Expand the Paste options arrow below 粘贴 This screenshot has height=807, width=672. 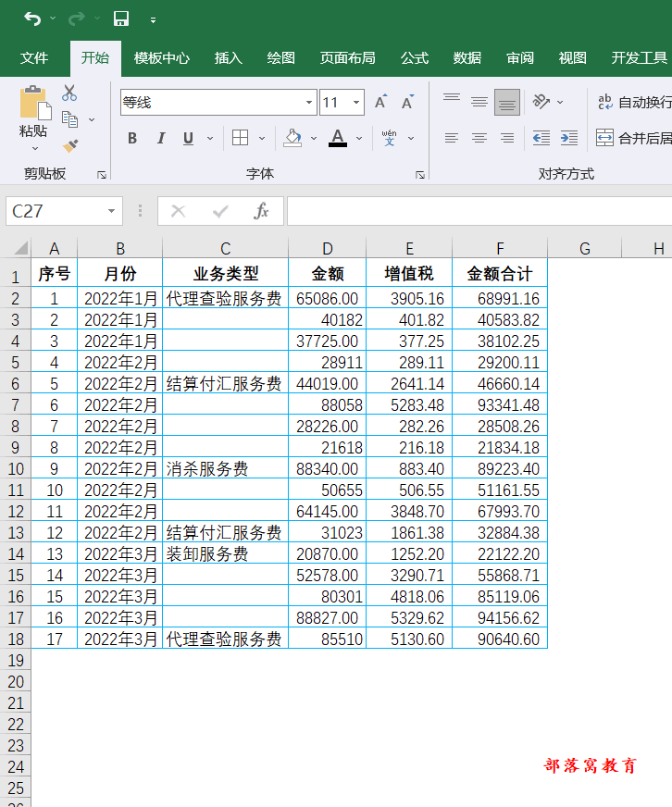(x=35, y=149)
